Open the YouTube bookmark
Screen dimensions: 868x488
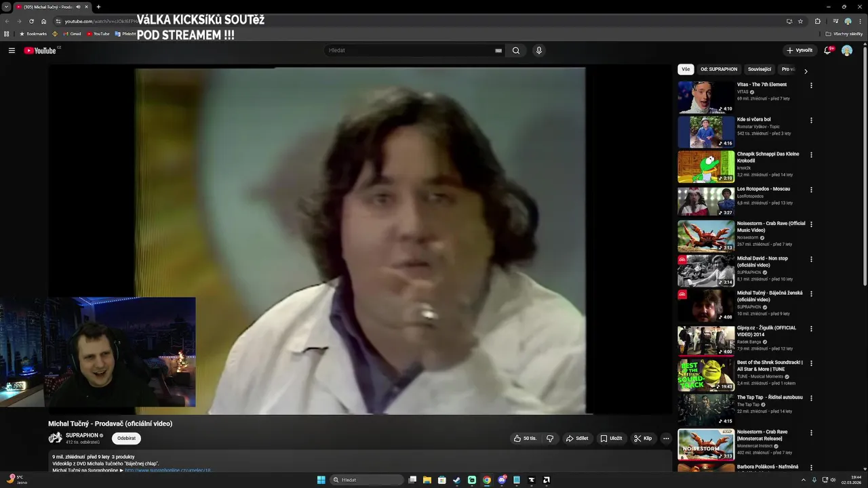point(98,33)
